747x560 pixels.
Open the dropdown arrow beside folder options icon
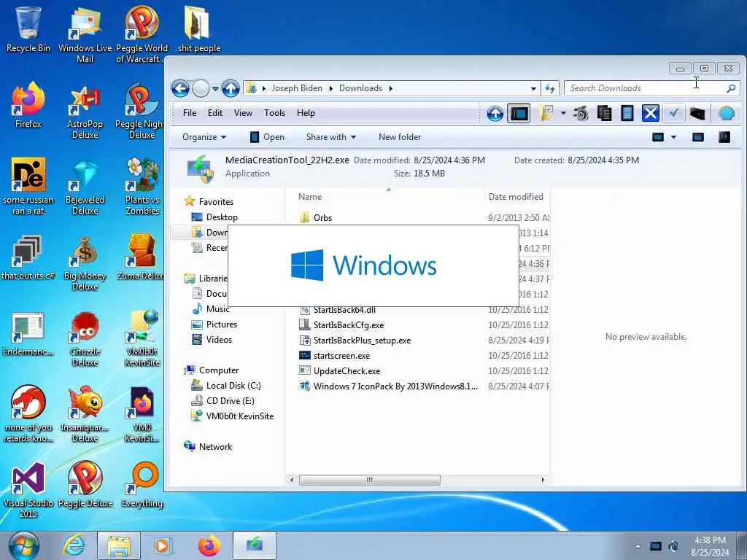tap(563, 113)
